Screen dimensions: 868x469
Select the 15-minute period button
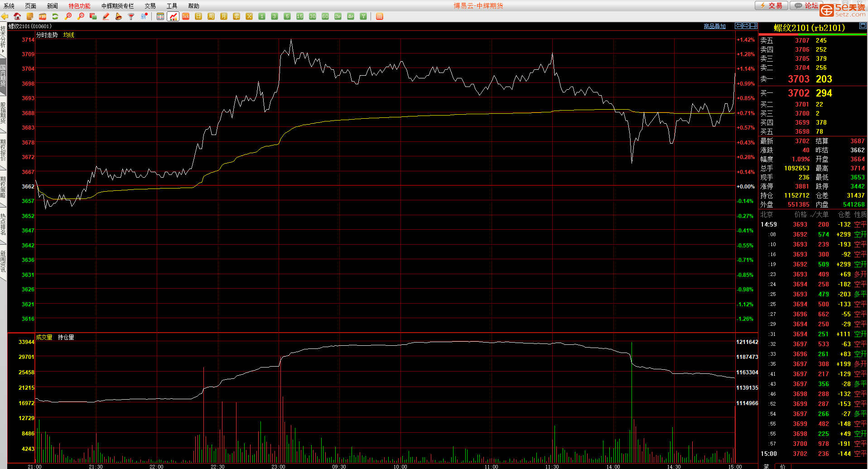tap(300, 16)
